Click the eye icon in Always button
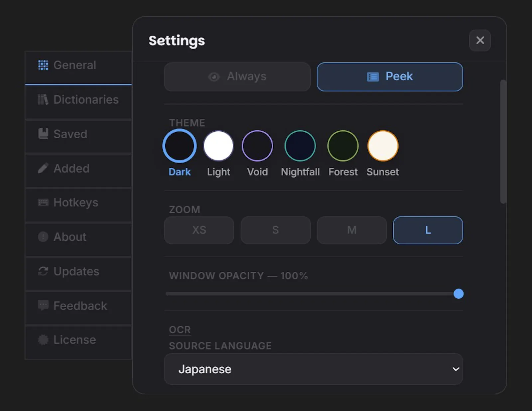Image resolution: width=532 pixels, height=411 pixels. coord(214,77)
